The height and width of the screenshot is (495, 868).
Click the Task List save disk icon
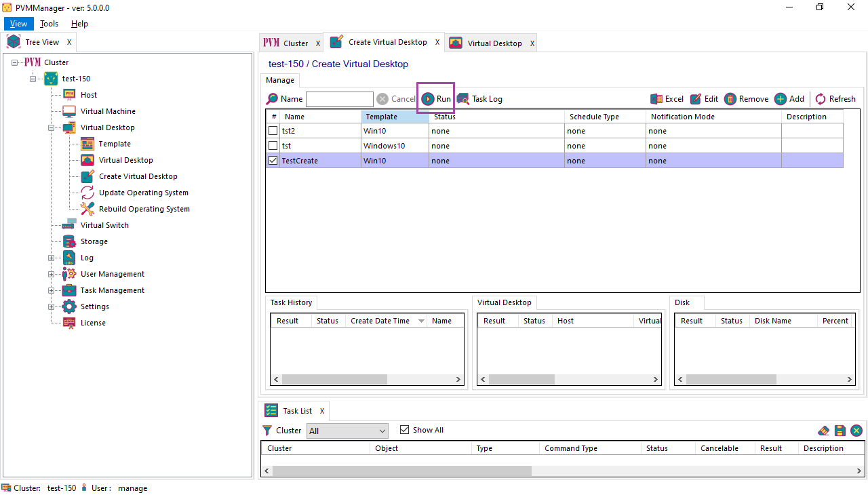(x=840, y=431)
